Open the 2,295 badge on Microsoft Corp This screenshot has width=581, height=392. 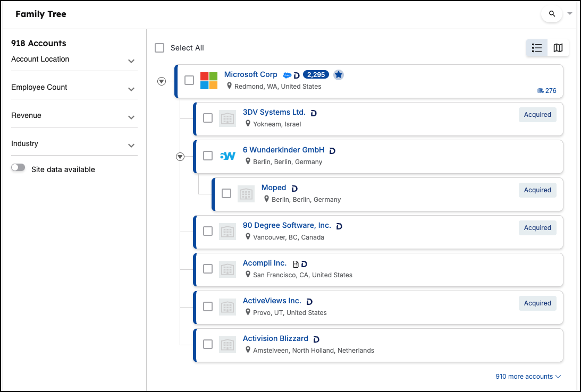[316, 75]
